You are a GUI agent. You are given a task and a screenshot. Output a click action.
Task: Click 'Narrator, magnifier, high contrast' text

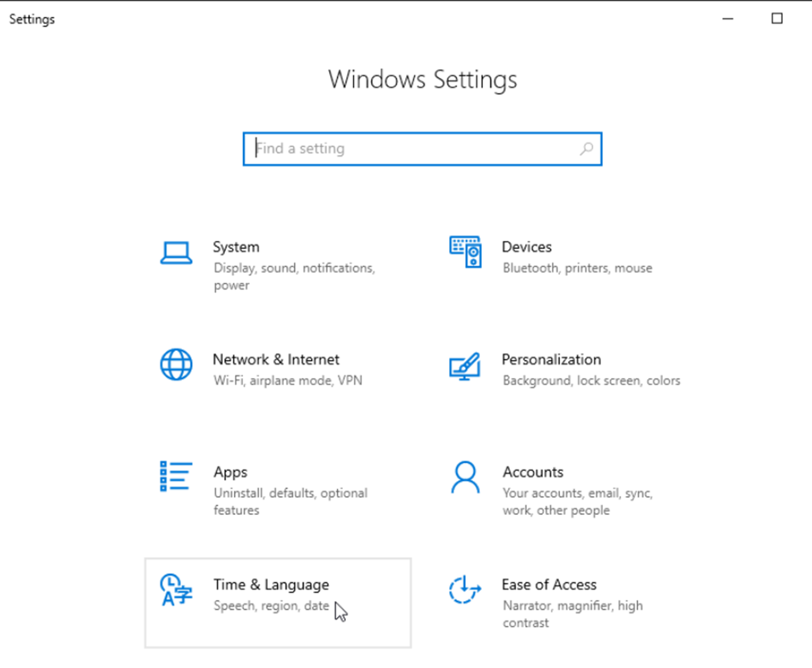click(573, 614)
